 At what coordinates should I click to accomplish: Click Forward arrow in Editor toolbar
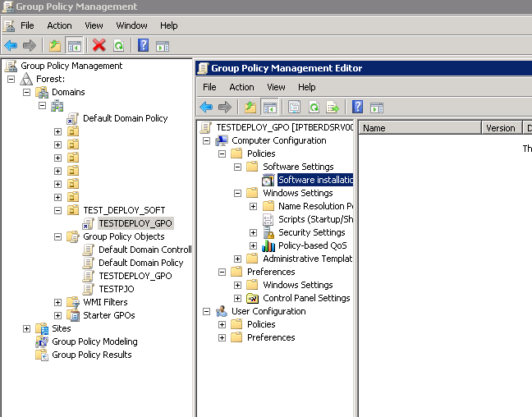click(224, 108)
